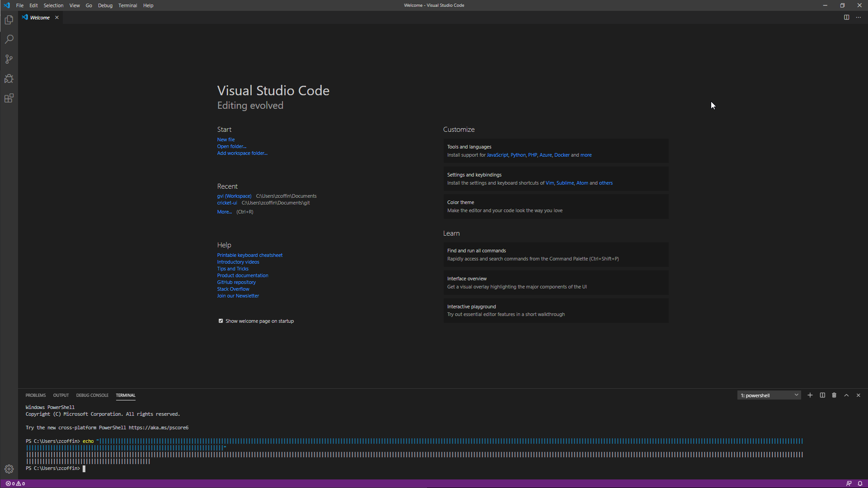This screenshot has width=868, height=488.
Task: Open the Extensions view icon
Action: click(x=9, y=98)
